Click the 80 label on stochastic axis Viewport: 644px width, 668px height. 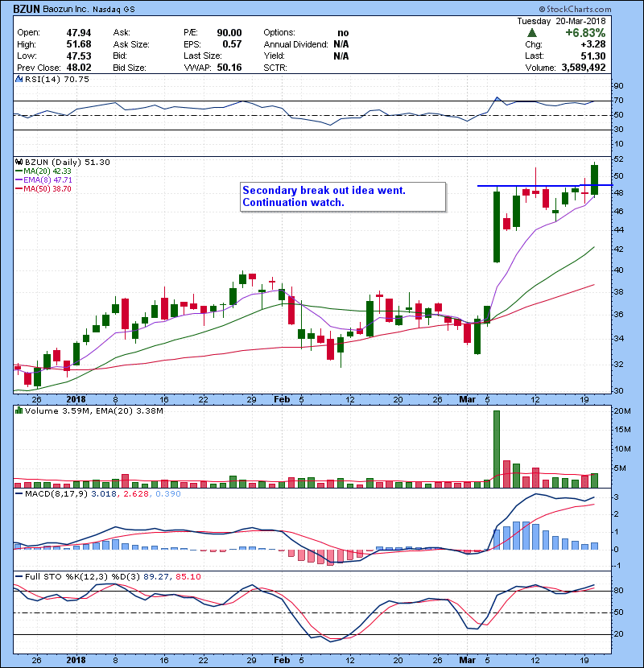(x=618, y=591)
